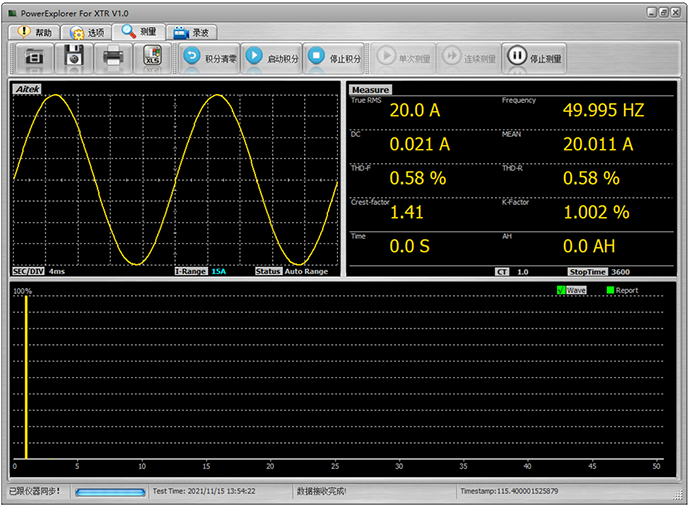Click 启动积分 to start integration
Viewport: 690px width, 508px height.
[272, 58]
